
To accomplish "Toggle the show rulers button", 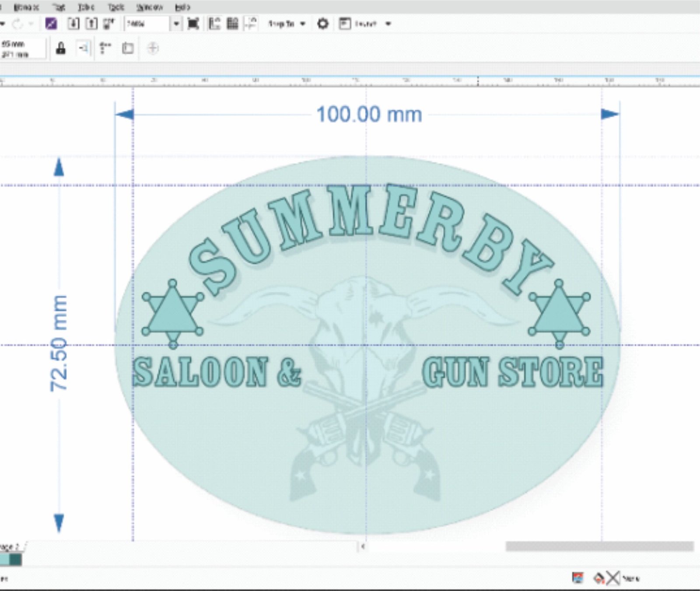I will coord(214,24).
